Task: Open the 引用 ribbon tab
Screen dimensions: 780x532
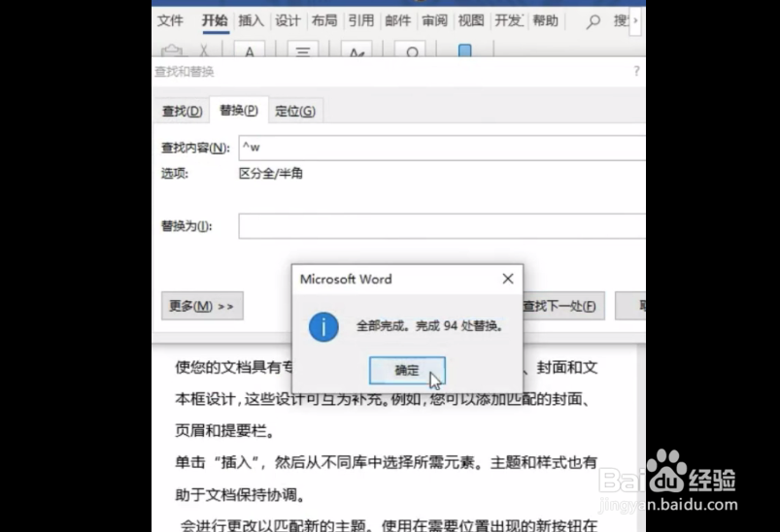Action: tap(361, 21)
